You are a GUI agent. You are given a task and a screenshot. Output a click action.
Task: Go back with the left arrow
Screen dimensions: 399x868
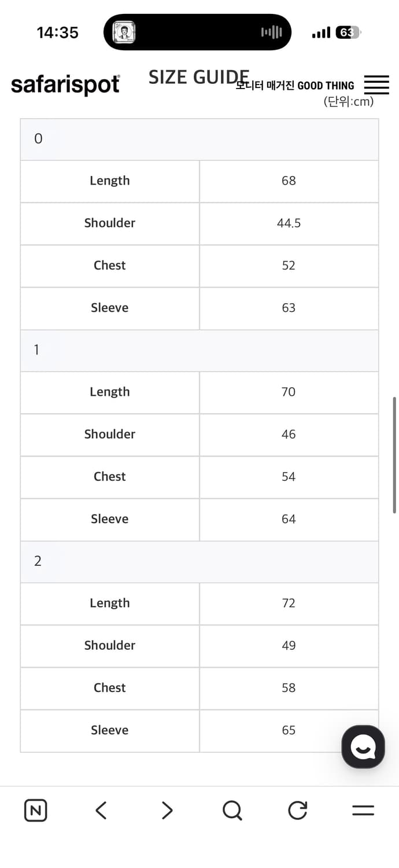(x=101, y=810)
